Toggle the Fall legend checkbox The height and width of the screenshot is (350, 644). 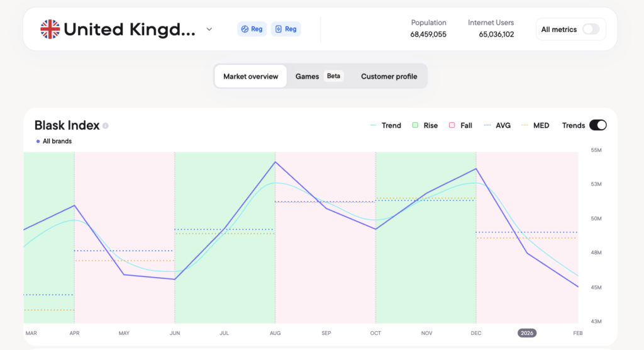[x=452, y=125]
